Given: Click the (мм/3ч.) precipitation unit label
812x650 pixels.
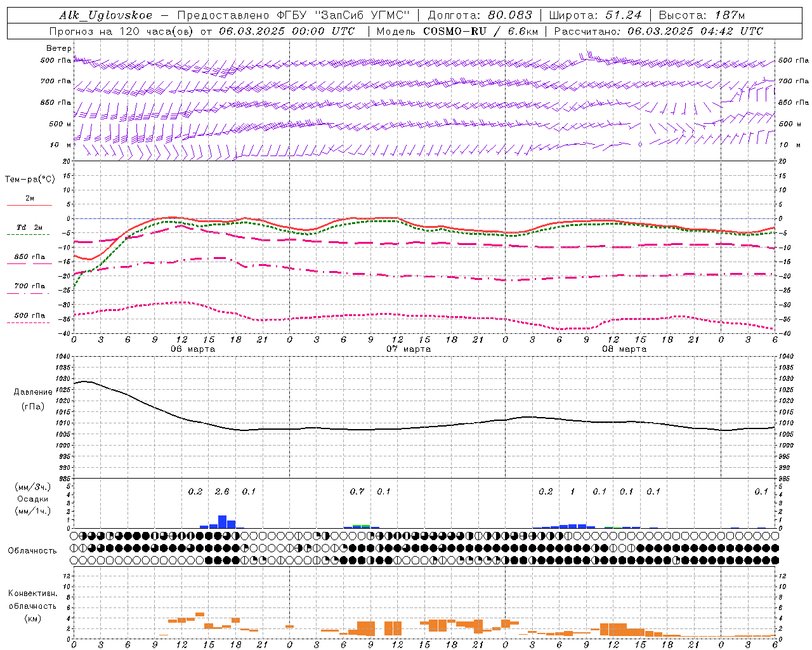Looking at the screenshot, I should 33,487.
